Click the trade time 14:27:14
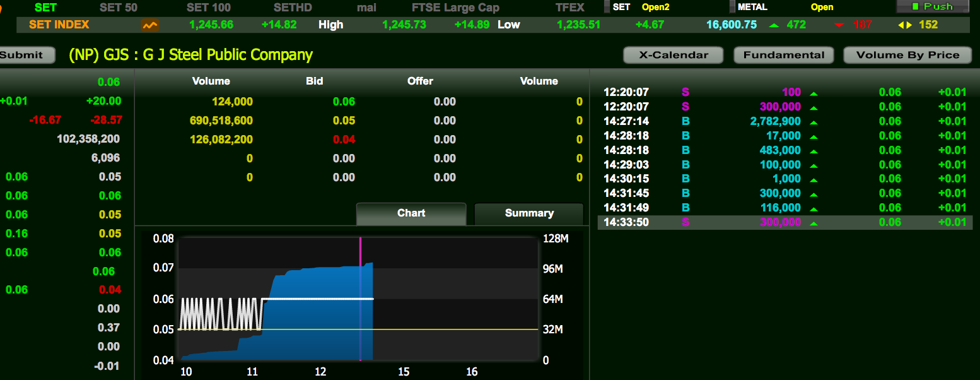The width and height of the screenshot is (980, 380). 626,122
